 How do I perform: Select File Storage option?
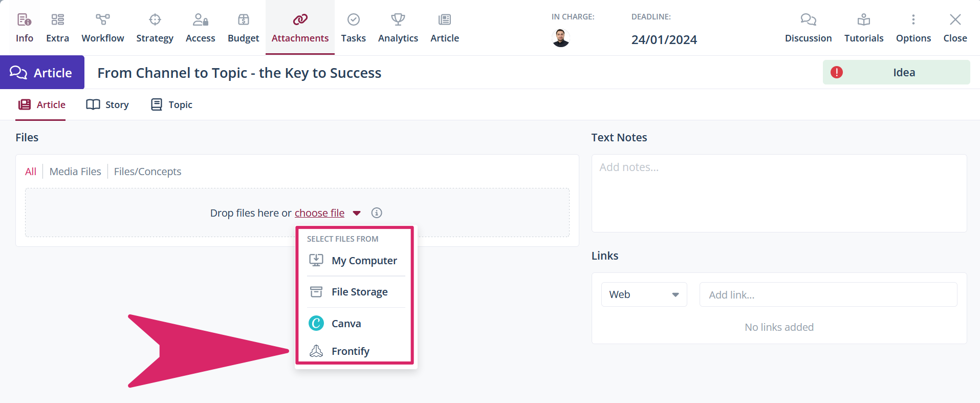tap(359, 292)
